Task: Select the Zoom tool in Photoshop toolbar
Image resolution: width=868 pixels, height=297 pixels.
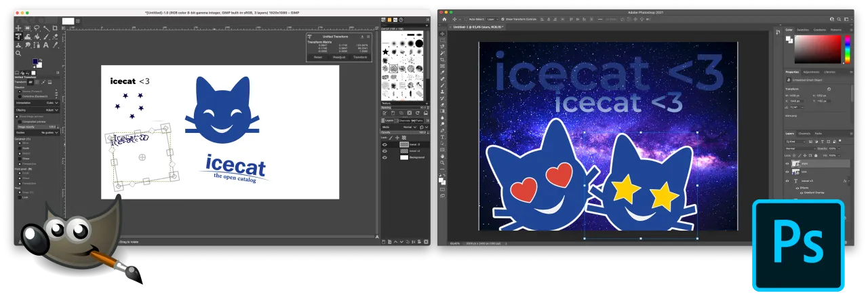Action: (x=442, y=162)
